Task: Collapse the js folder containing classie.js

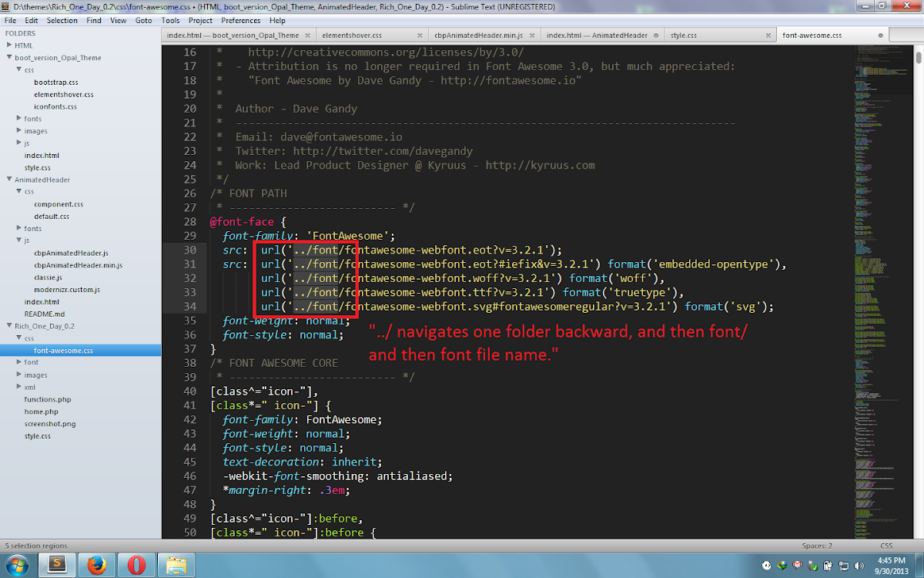Action: coord(18,240)
